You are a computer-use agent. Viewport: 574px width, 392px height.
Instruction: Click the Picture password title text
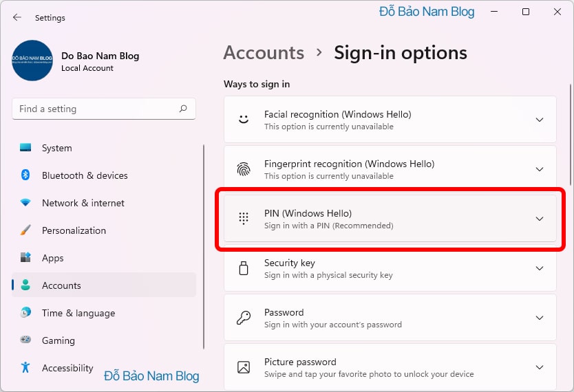coord(300,362)
